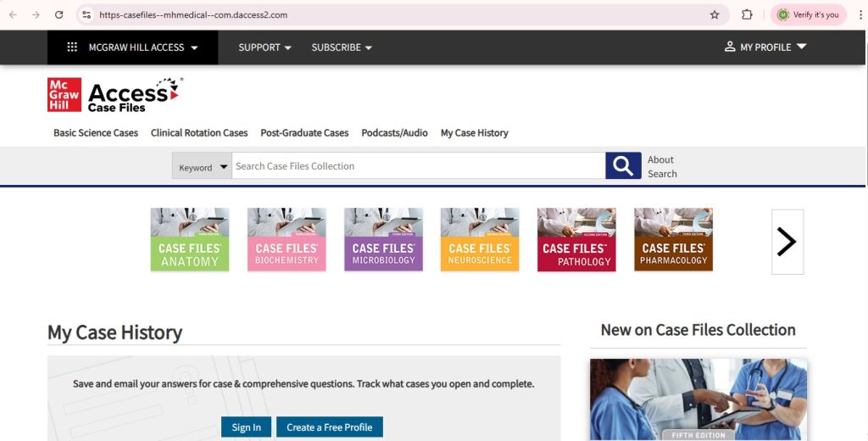The width and height of the screenshot is (868, 441).
Task: Click Create a Free Profile button
Action: click(330, 427)
